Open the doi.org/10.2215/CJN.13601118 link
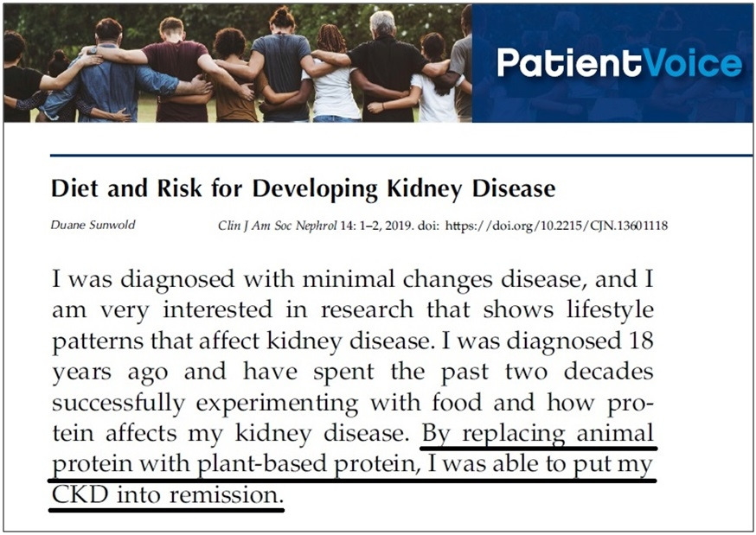756x535 pixels. coord(556,226)
